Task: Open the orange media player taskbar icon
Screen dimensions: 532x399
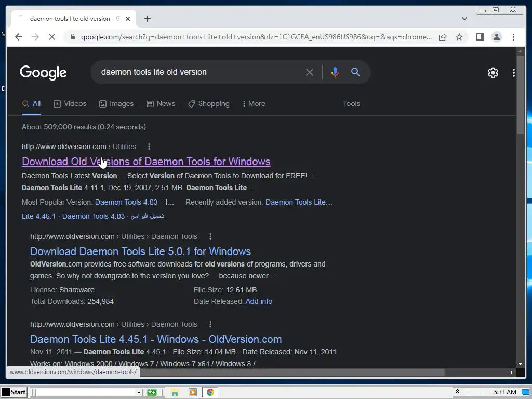Action: [x=192, y=393]
